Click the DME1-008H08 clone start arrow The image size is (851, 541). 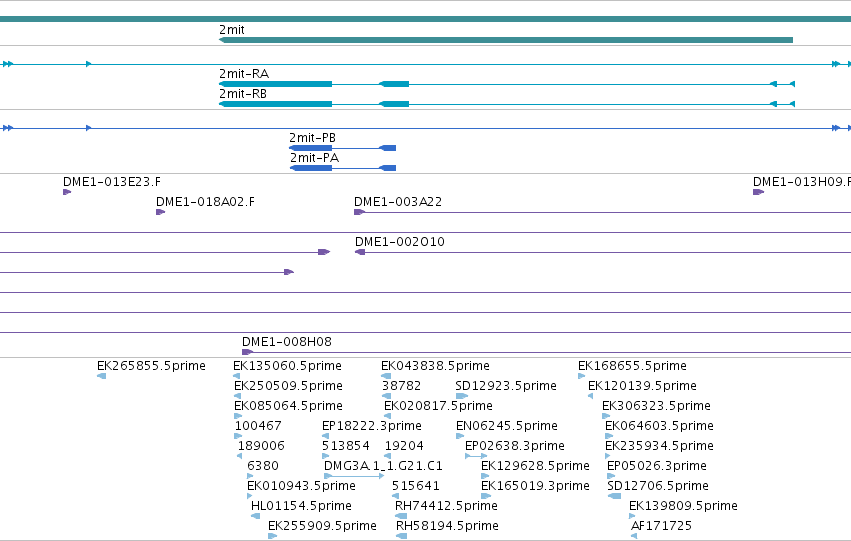(247, 352)
